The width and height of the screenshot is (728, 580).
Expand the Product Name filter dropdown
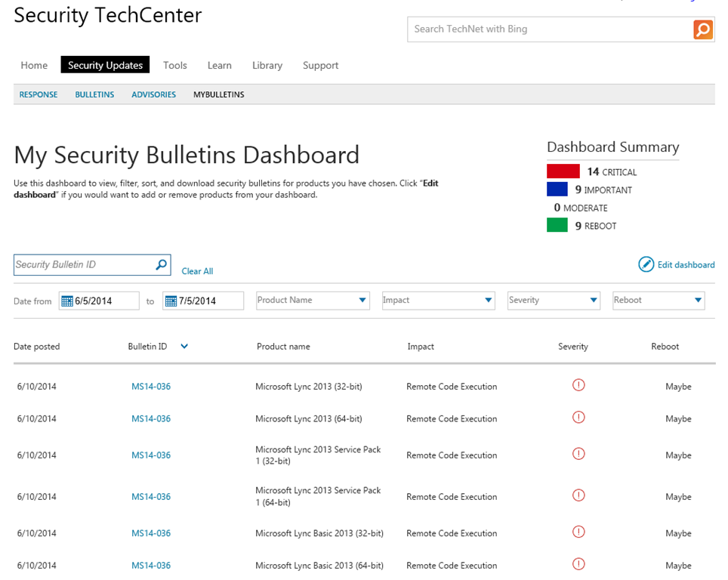363,301
